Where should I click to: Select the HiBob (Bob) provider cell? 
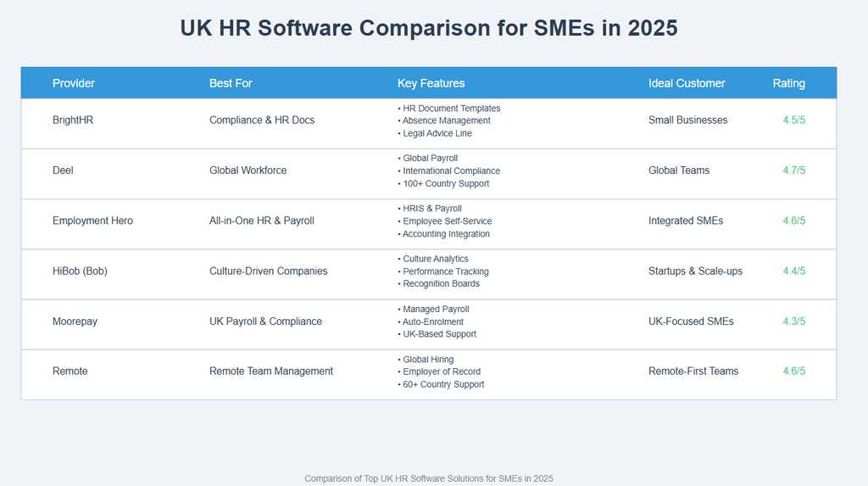(80, 271)
